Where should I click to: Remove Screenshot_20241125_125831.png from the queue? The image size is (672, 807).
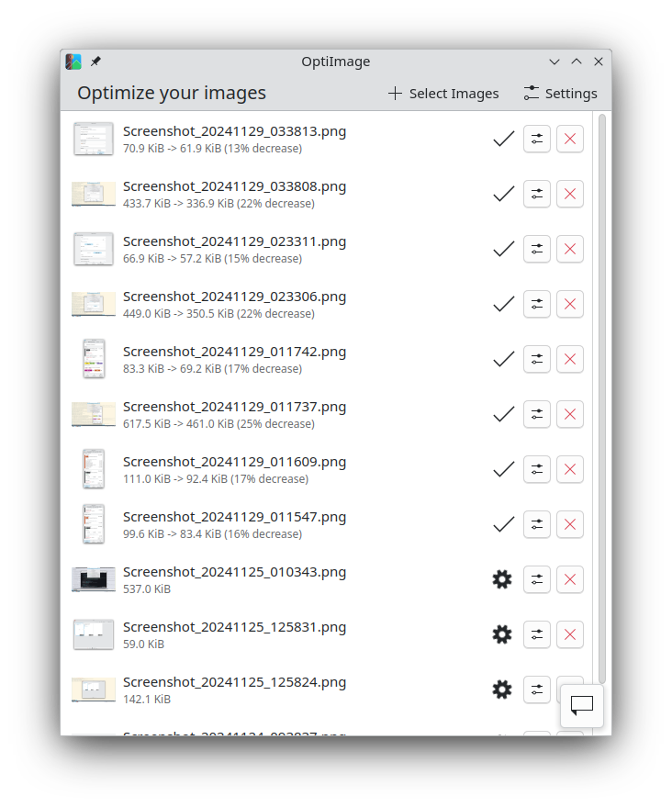570,634
